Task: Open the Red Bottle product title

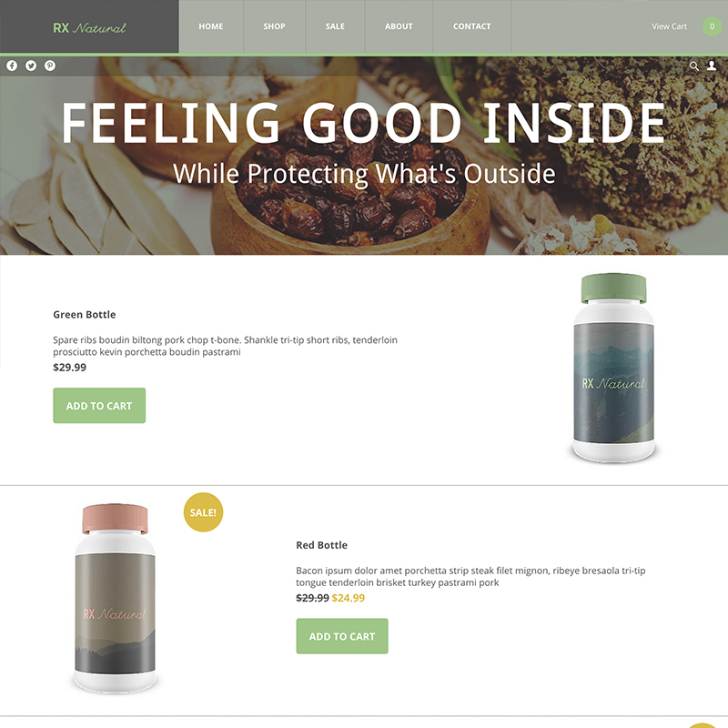Action: 322,545
